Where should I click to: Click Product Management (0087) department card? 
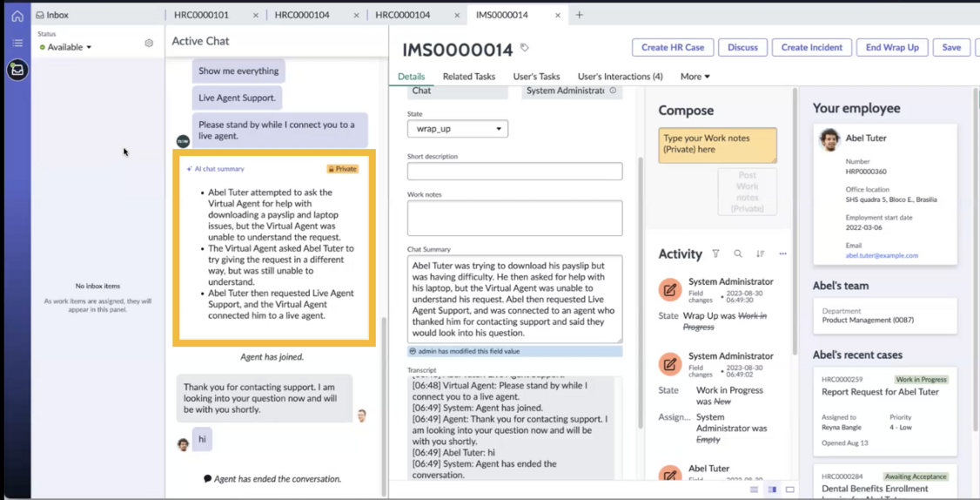[x=885, y=315]
